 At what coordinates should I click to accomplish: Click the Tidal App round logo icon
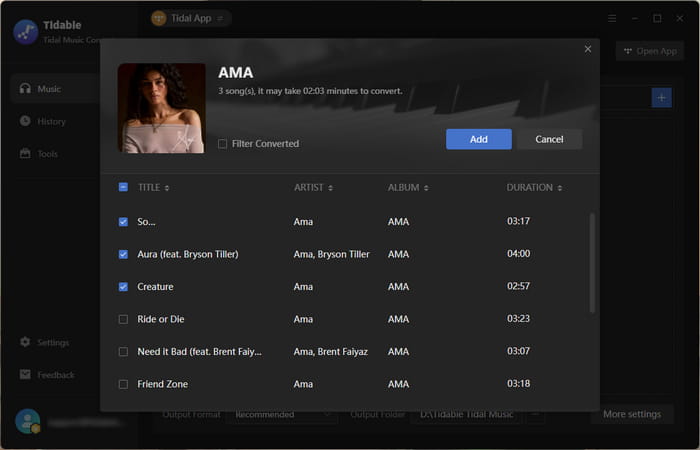(x=159, y=18)
